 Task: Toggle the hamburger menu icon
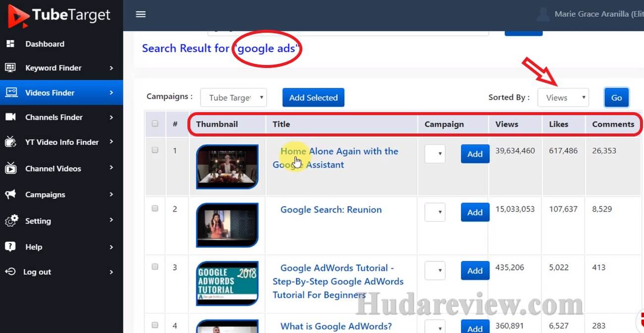[141, 14]
